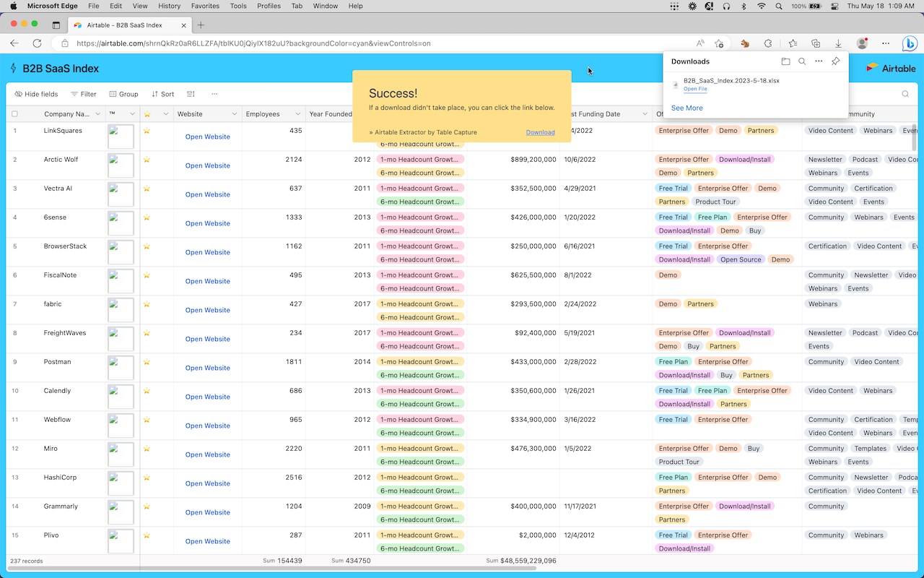The image size is (924, 578).
Task: Toggle the star on the Vectra AI row
Action: [x=147, y=189]
